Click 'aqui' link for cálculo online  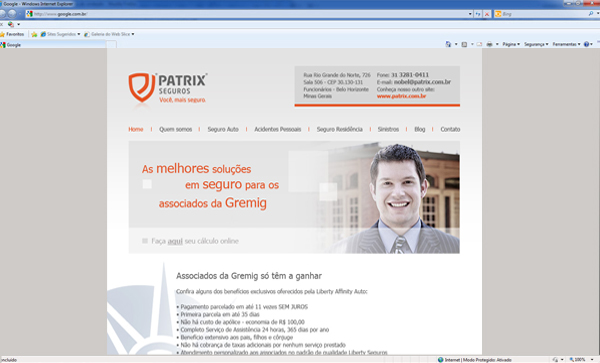[x=175, y=241]
